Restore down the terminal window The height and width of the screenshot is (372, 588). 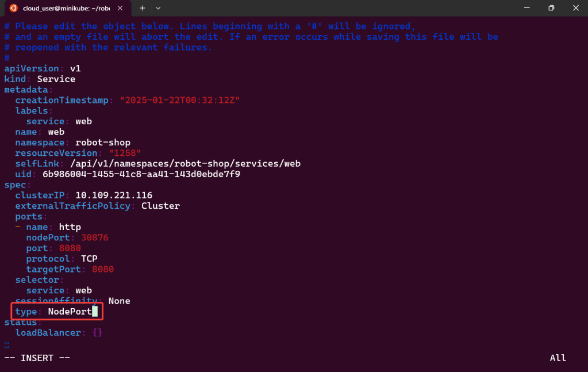[x=551, y=8]
